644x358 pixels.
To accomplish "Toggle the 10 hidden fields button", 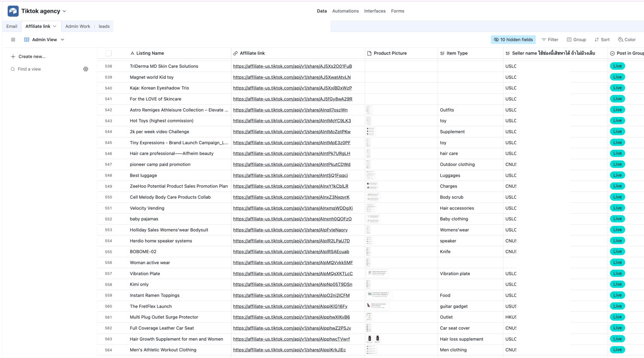I will coord(513,40).
